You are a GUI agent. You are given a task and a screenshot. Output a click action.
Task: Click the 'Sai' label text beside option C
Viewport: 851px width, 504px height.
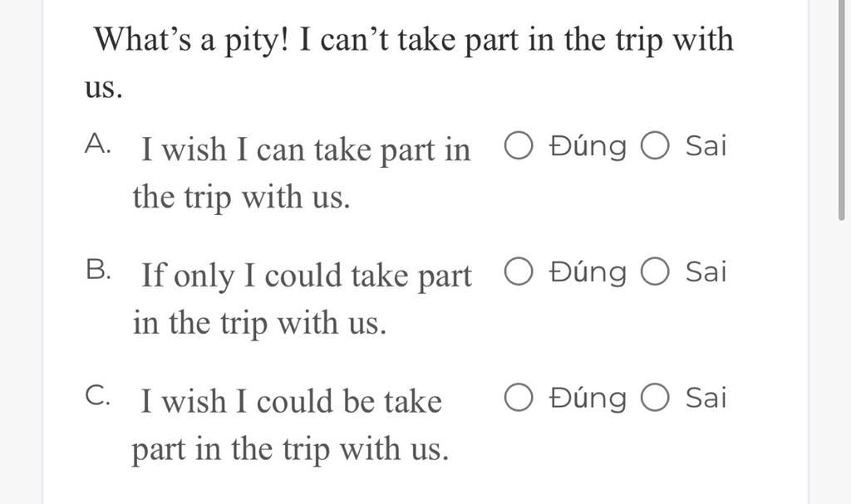tap(706, 397)
